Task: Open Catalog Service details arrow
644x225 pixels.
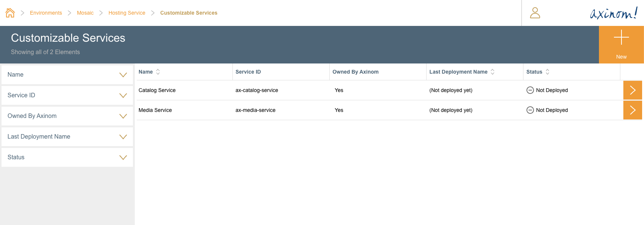Action: [x=632, y=90]
